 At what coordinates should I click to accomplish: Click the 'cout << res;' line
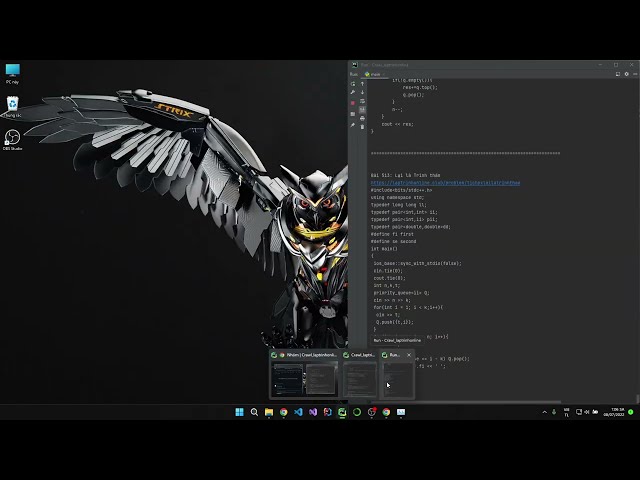coord(397,124)
